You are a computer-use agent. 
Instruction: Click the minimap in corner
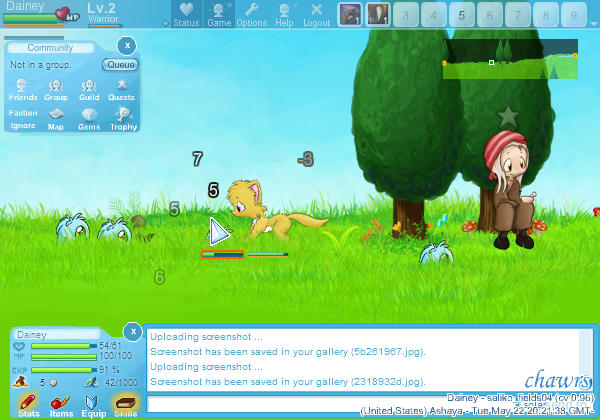(510, 59)
